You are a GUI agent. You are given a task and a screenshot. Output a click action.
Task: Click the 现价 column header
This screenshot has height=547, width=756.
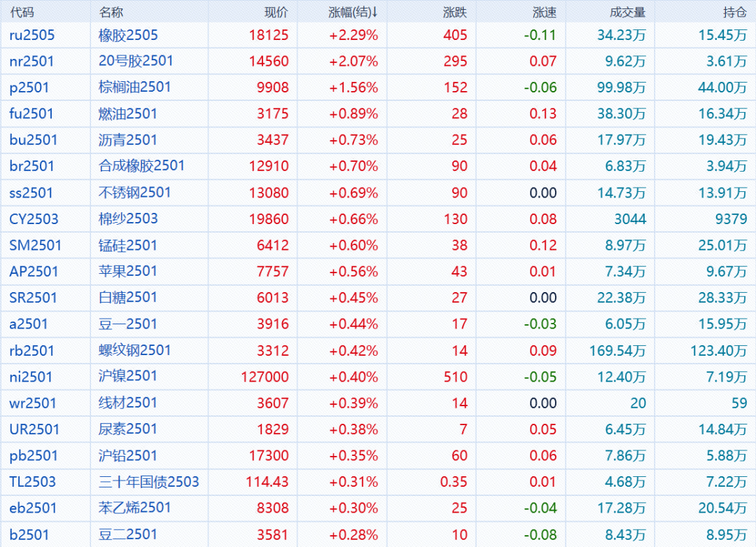pyautogui.click(x=276, y=12)
